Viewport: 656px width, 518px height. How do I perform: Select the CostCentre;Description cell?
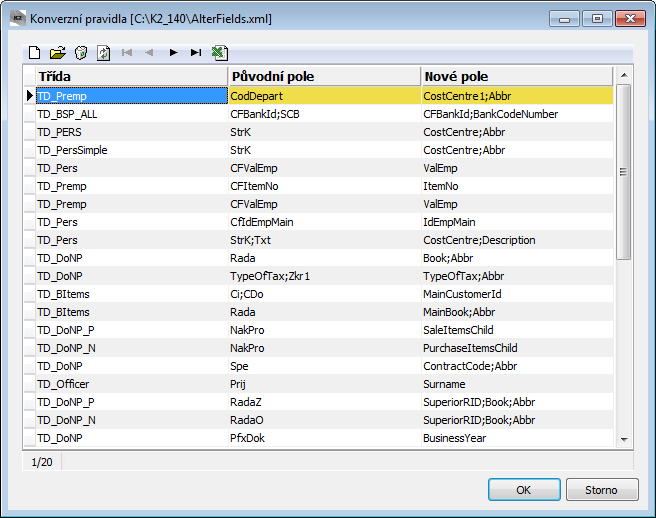(x=517, y=240)
